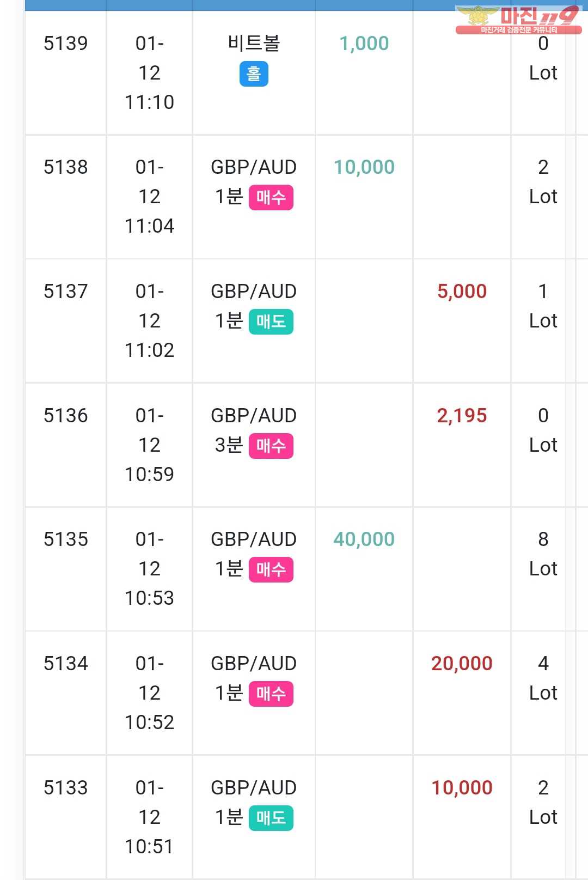
Task: Click the green 10,000 amount in row 5138
Action: [x=364, y=167]
